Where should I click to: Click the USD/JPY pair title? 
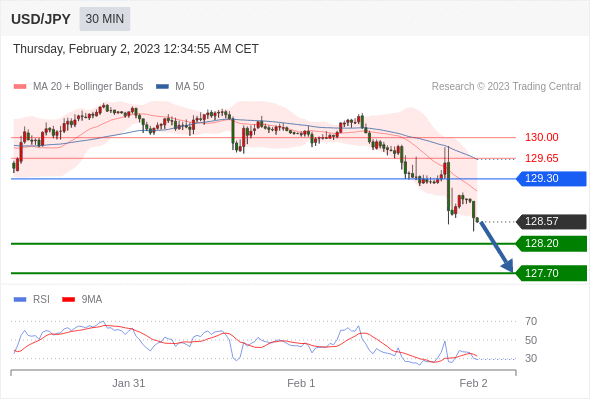click(x=41, y=19)
